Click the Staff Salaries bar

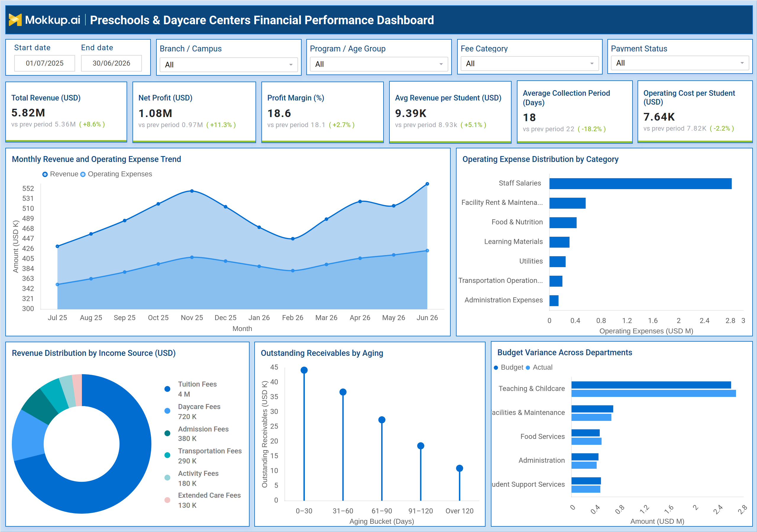640,184
